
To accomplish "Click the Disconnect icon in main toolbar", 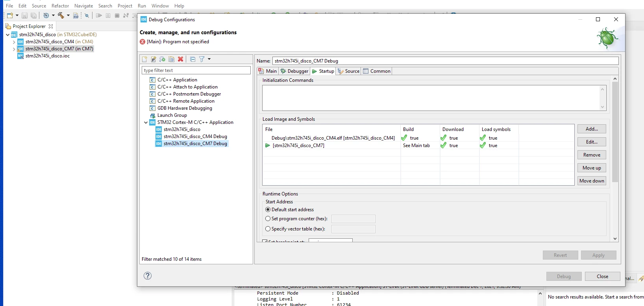I will [x=126, y=15].
